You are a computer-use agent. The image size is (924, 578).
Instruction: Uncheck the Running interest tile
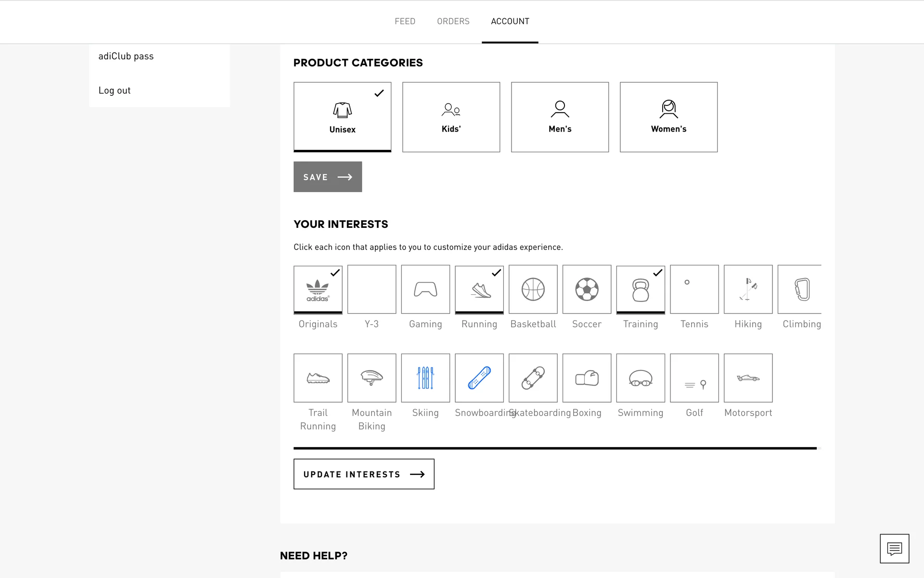479,289
